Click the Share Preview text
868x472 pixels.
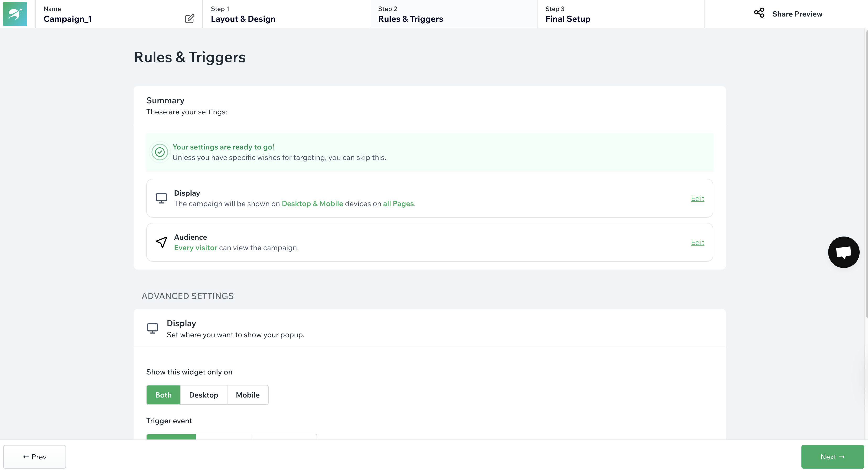tap(797, 14)
